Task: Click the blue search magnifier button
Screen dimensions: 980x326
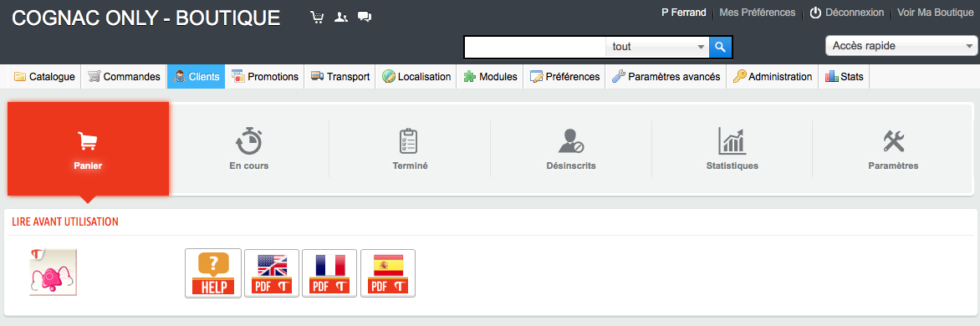Action: pyautogui.click(x=720, y=46)
